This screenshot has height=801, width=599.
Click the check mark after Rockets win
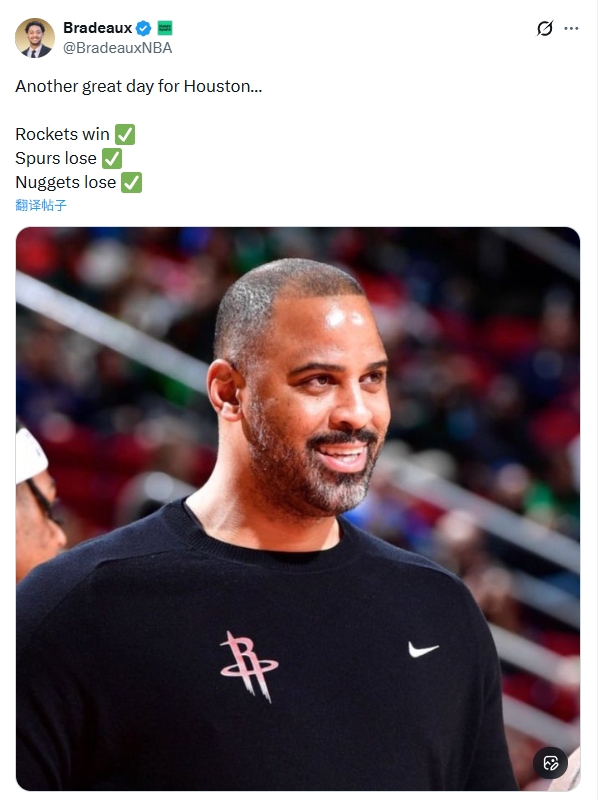click(125, 134)
